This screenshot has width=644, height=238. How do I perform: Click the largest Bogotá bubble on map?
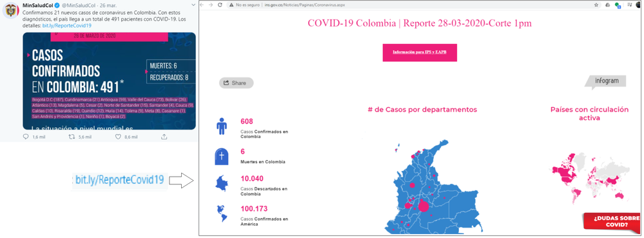pyautogui.click(x=424, y=206)
